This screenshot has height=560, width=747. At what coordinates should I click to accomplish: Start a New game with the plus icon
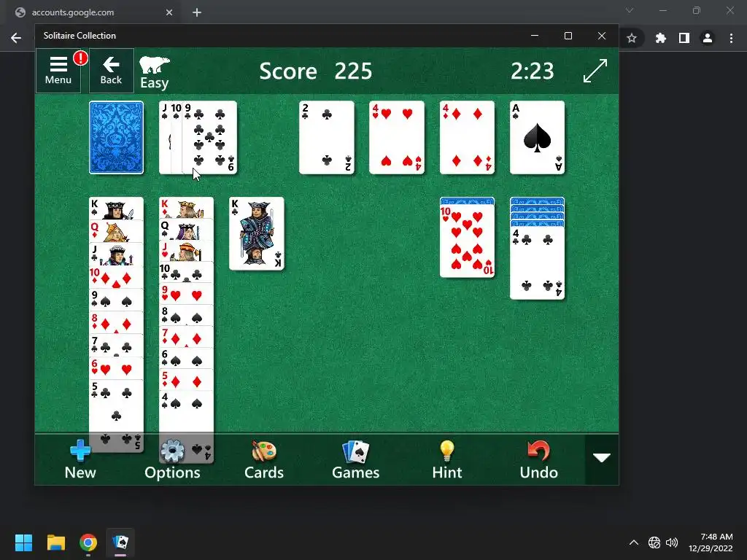(80, 459)
